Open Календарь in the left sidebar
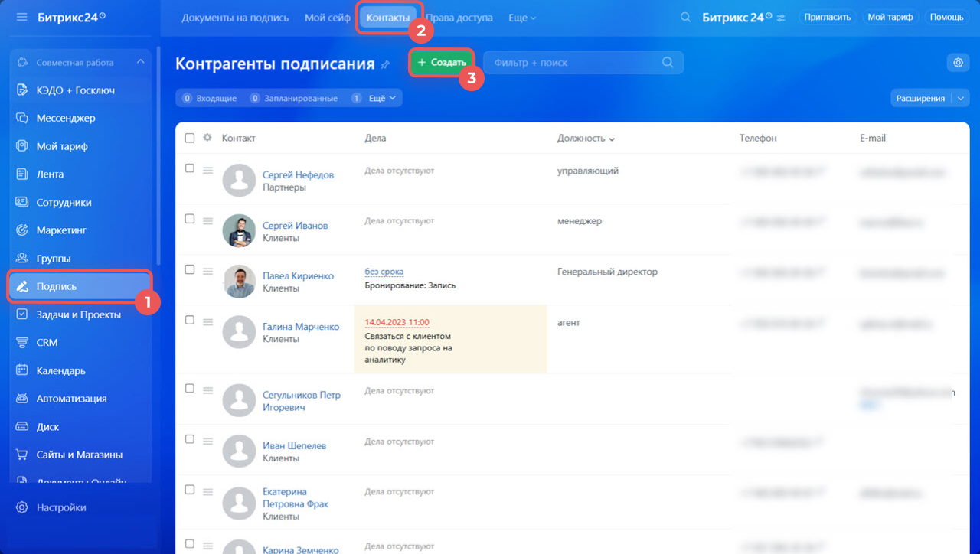Image resolution: width=980 pixels, height=554 pixels. pyautogui.click(x=60, y=370)
